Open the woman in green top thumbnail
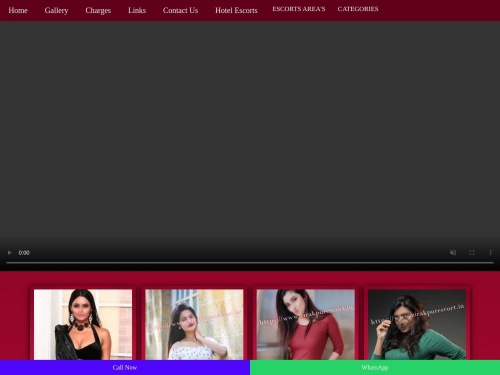The image size is (500, 375). coord(417,324)
